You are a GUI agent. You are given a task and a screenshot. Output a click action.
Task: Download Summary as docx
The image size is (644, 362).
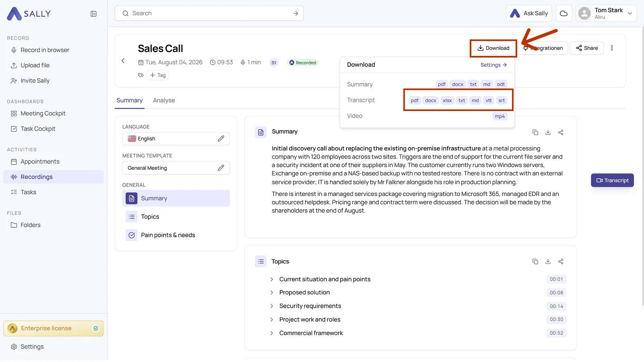pos(458,84)
